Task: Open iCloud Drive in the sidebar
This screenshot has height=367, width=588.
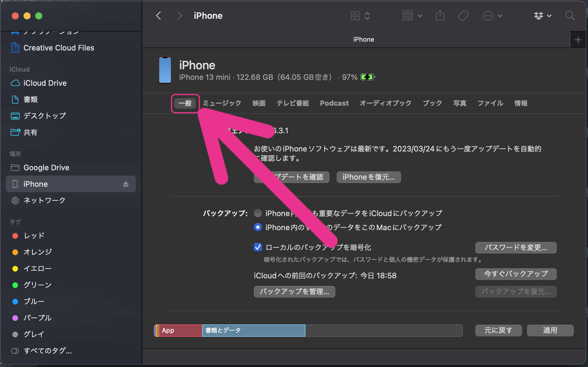Action: tap(45, 83)
